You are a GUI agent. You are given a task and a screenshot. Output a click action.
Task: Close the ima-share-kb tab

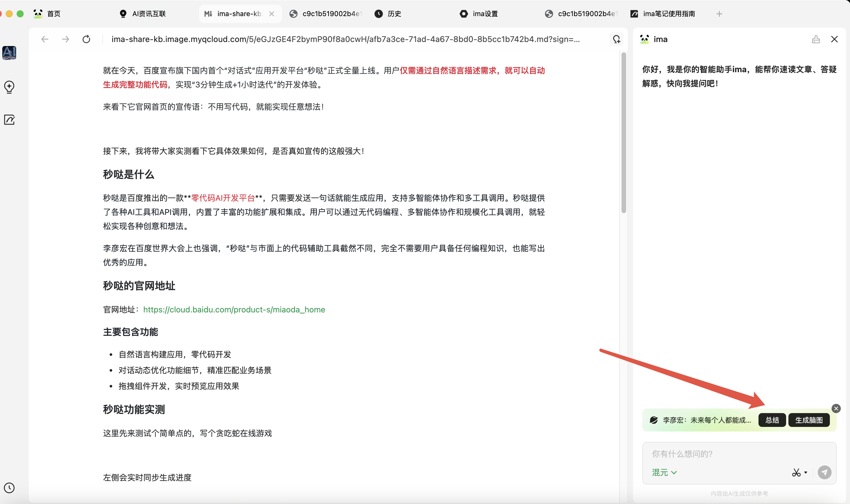pyautogui.click(x=271, y=14)
